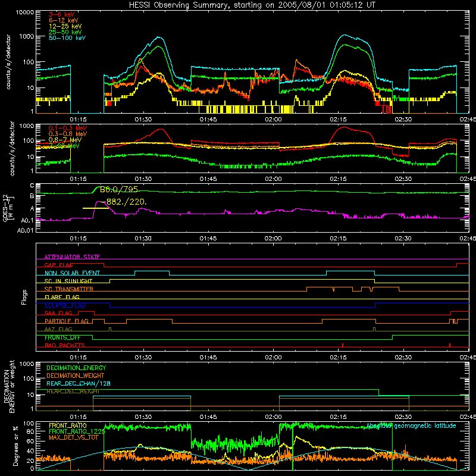476x476 pixels.
Task: Click the Absolute geomagnetic latitude label
Action: point(411,425)
